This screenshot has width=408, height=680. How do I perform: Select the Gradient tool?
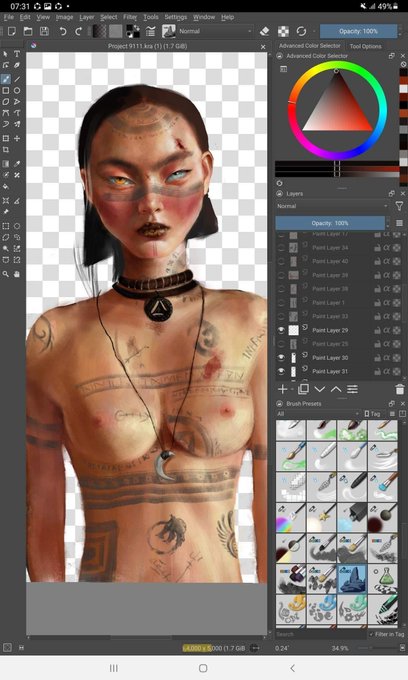6,164
